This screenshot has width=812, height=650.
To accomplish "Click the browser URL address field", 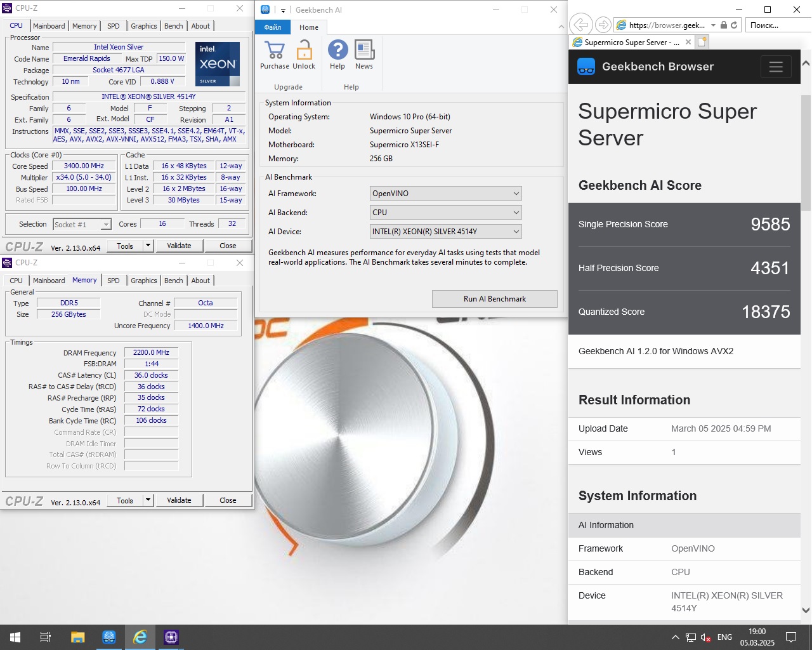I will pos(667,25).
